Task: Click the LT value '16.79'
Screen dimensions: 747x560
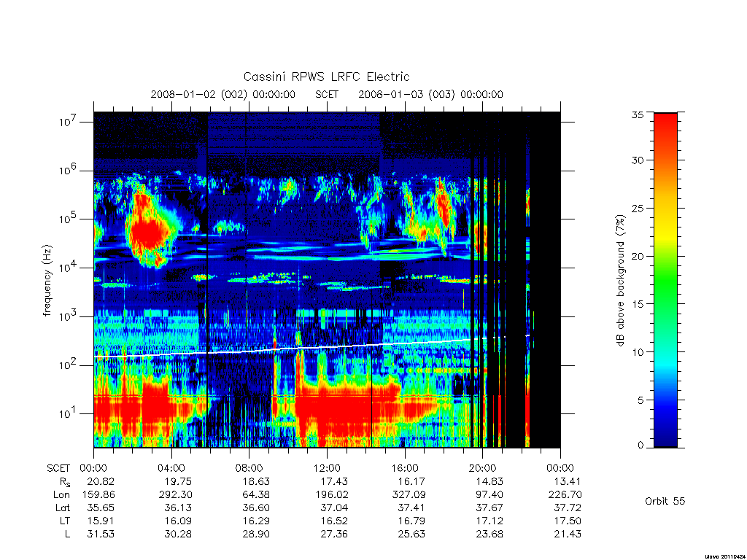Action: point(411,521)
